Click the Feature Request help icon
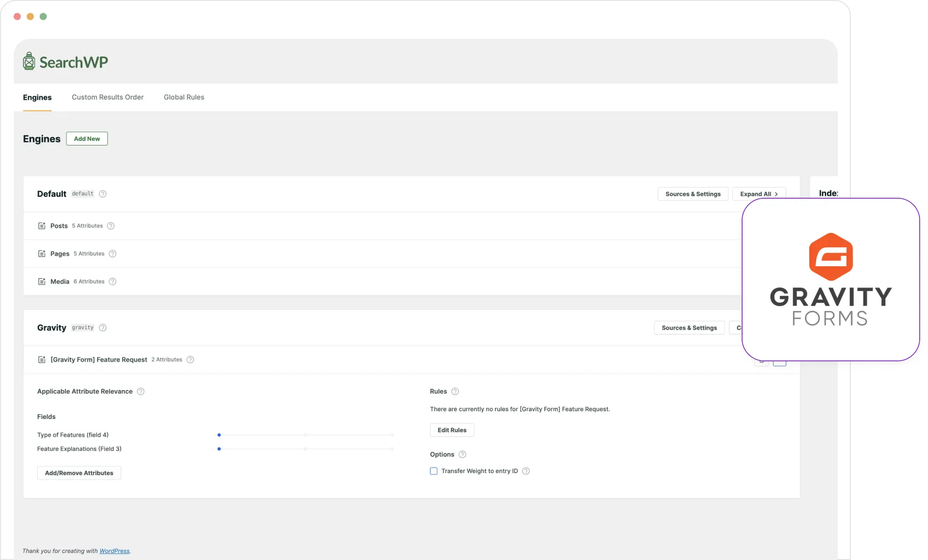The width and height of the screenshot is (928, 560). tap(190, 359)
